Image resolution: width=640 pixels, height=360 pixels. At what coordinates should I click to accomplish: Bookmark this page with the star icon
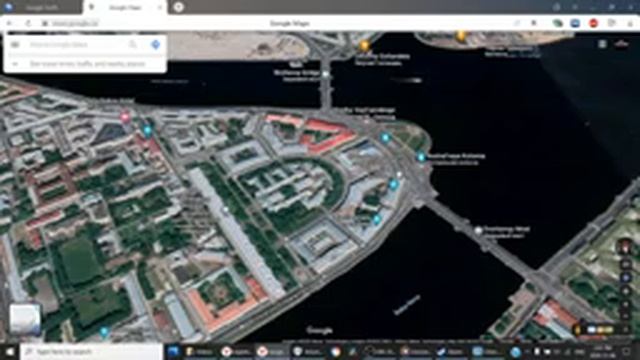tap(534, 23)
